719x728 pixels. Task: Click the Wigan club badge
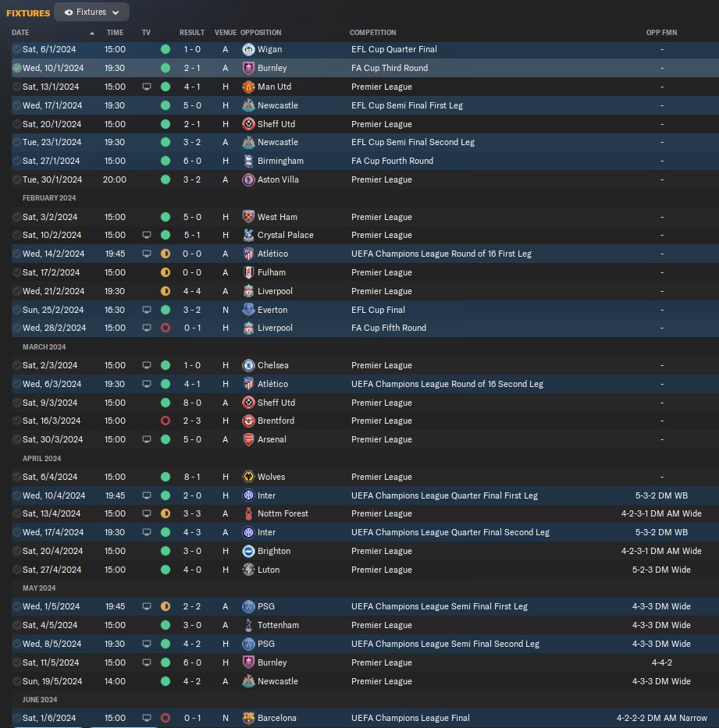click(x=248, y=49)
